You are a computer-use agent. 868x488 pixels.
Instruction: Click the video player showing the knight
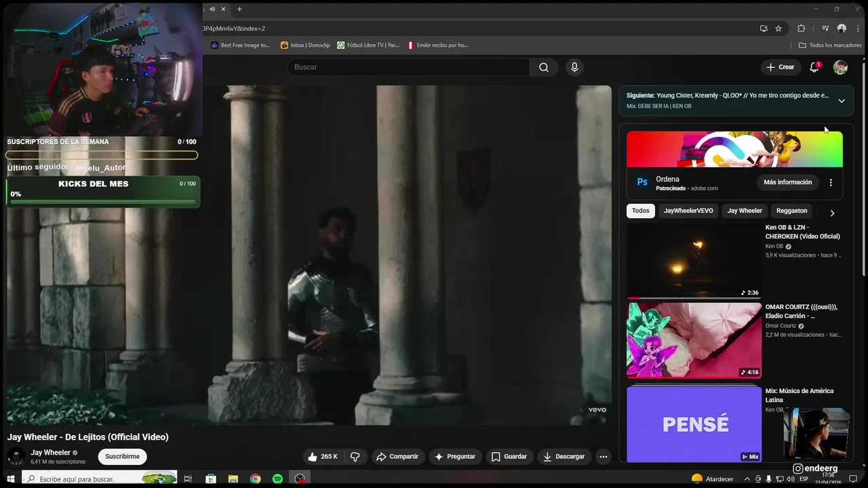coord(309,255)
